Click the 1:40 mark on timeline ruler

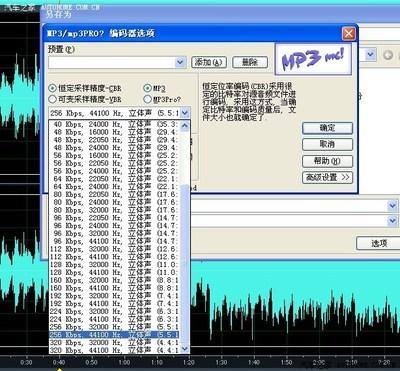254,362
